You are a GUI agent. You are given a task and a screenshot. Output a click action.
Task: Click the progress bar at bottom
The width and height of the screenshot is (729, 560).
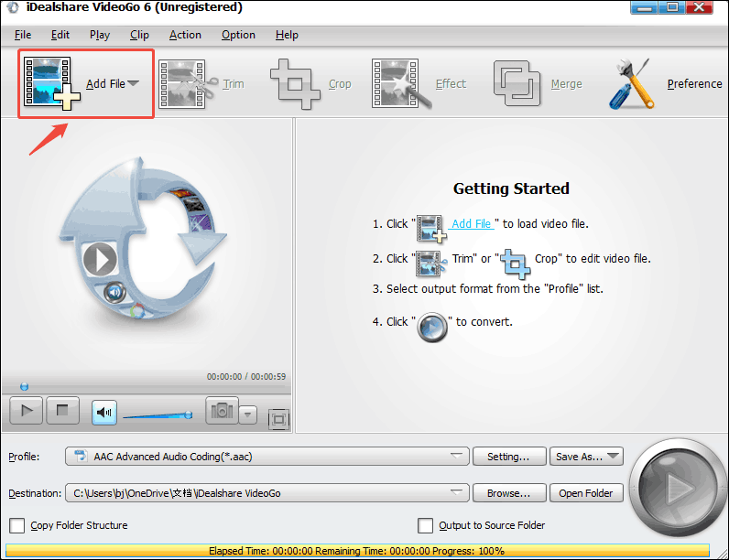pyautogui.click(x=357, y=551)
